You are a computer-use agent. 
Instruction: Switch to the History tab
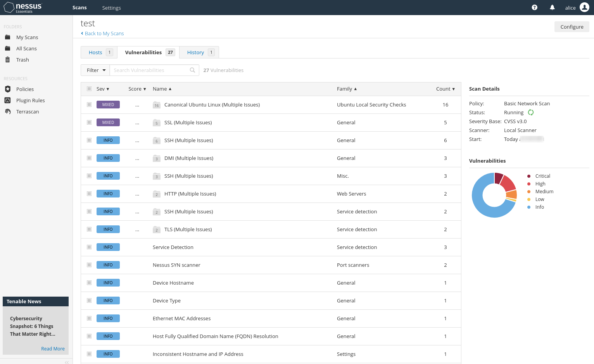pos(199,52)
